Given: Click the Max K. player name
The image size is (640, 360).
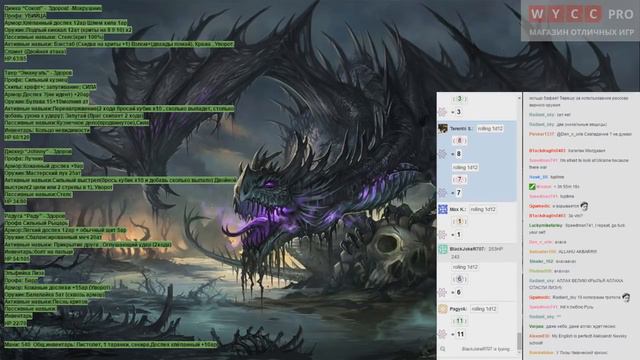Looking at the screenshot, I should pyautogui.click(x=458, y=209).
